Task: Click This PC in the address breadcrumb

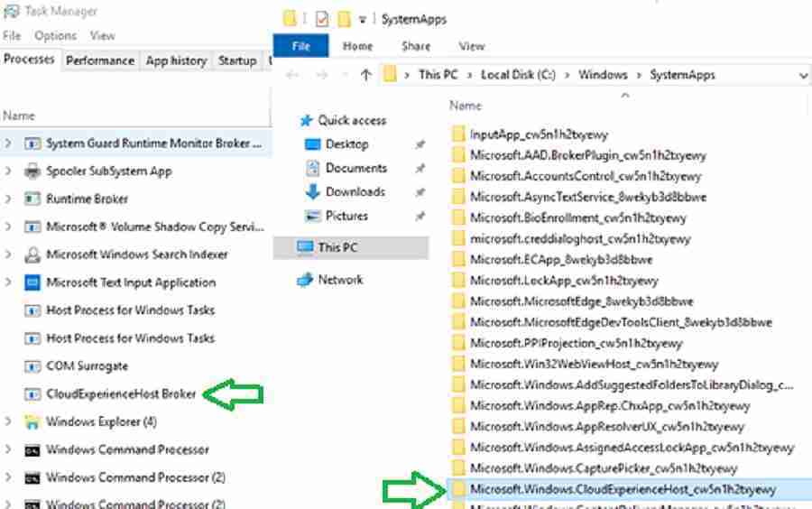Action: click(x=438, y=75)
